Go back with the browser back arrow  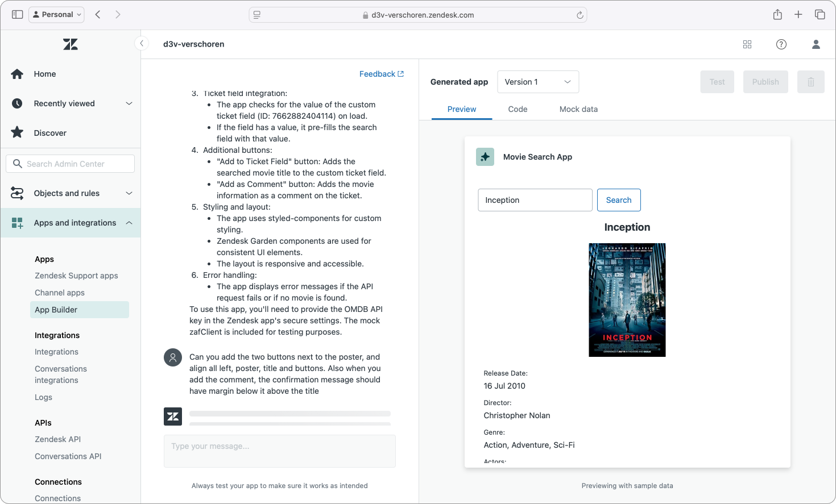(98, 14)
